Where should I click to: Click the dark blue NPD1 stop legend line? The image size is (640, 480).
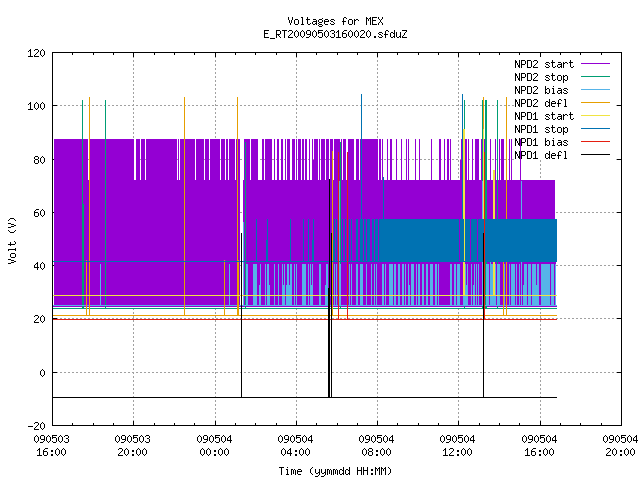595,129
